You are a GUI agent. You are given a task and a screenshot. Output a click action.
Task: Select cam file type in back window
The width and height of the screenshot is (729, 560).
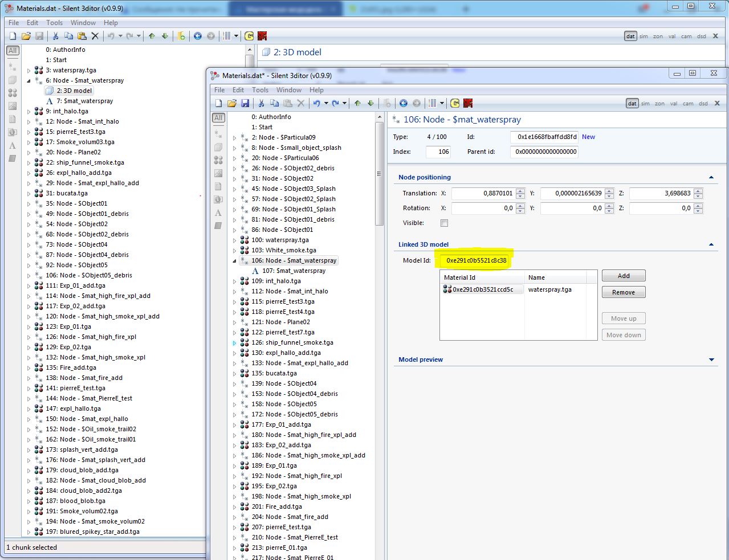(686, 36)
